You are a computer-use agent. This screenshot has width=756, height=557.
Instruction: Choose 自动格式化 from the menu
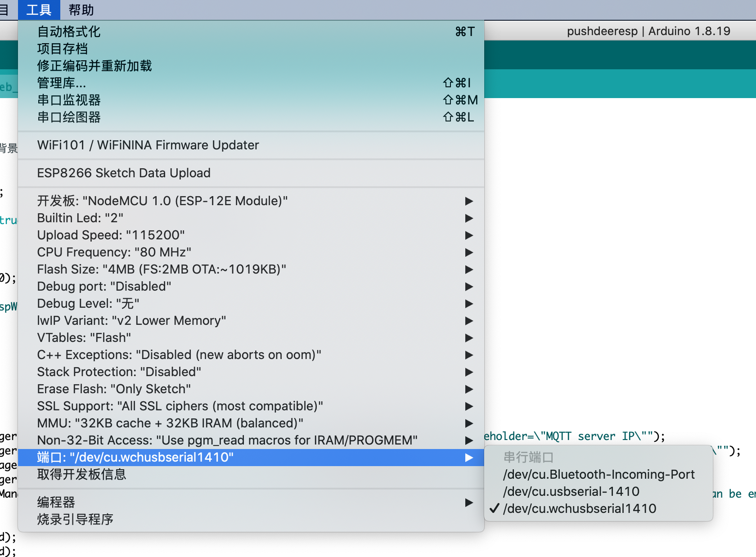pos(251,31)
